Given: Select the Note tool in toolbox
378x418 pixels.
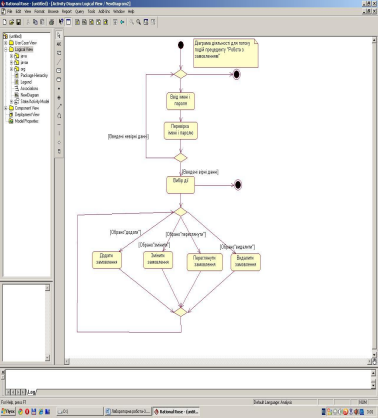Looking at the screenshot, I should pos(59,53).
